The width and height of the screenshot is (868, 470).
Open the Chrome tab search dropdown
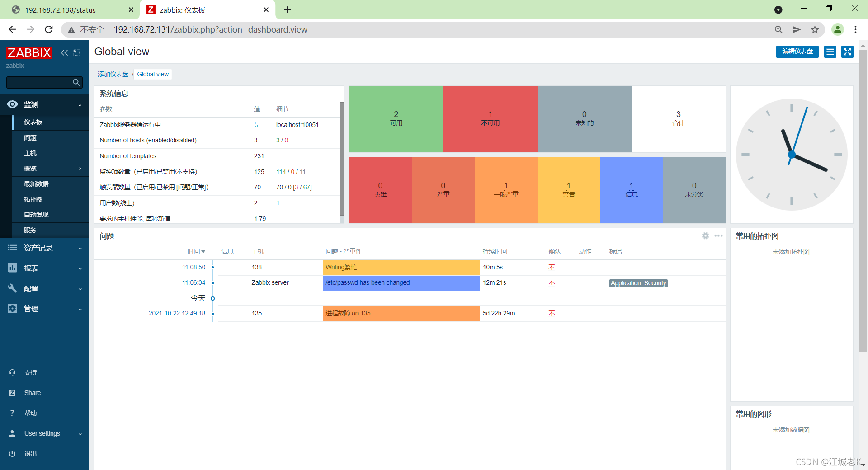click(x=778, y=9)
